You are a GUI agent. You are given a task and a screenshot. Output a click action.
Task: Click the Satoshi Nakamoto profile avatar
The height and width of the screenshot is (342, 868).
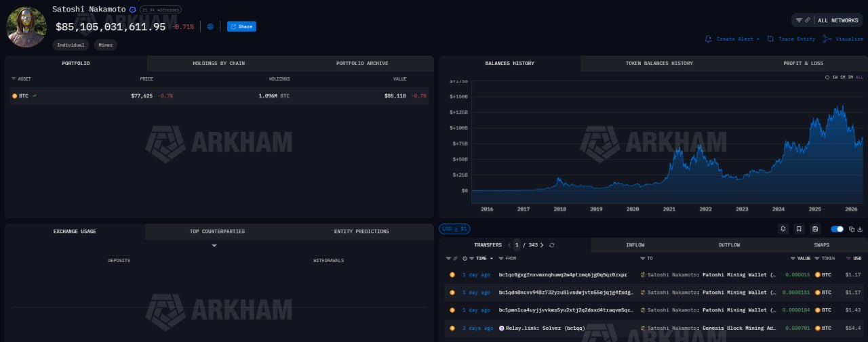click(x=26, y=27)
